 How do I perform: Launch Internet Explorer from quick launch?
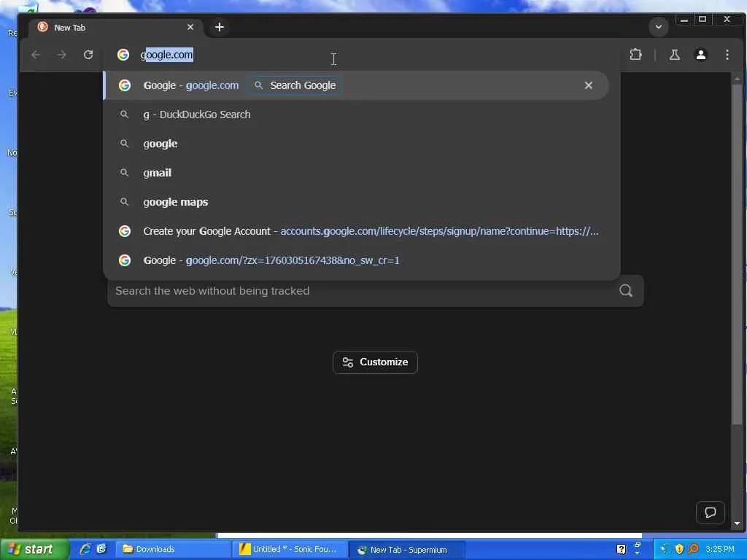pos(85,549)
